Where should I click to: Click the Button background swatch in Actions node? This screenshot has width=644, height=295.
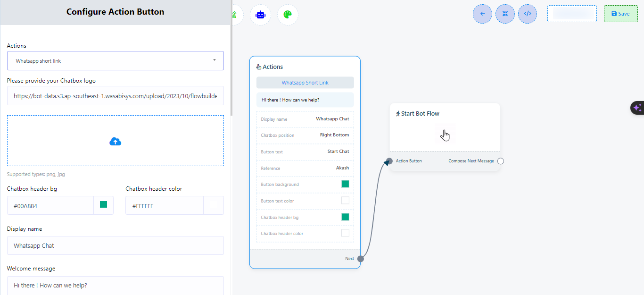point(345,184)
